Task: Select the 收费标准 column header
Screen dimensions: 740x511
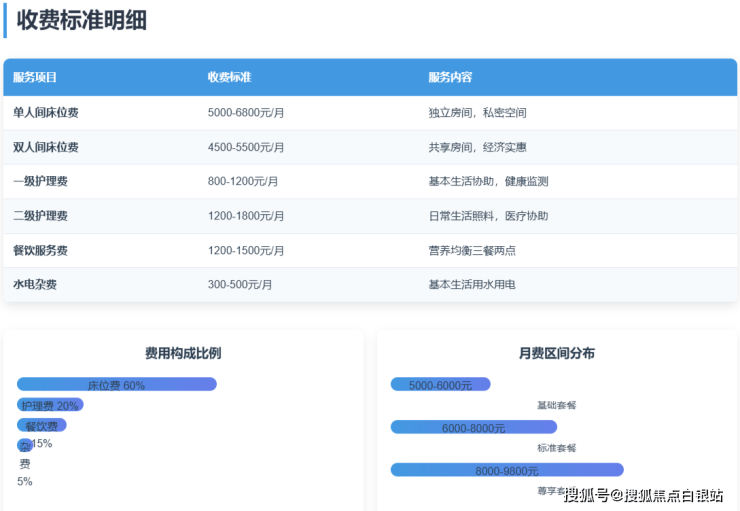Action: pos(229,77)
